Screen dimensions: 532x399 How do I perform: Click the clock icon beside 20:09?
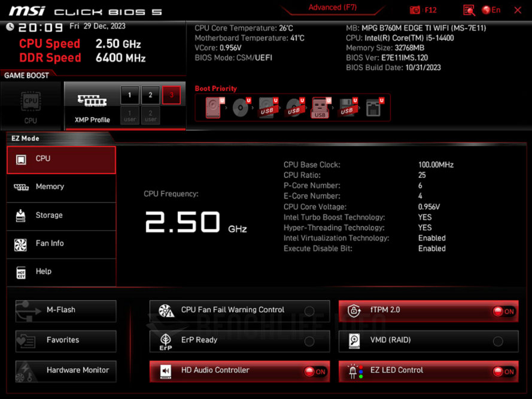pyautogui.click(x=10, y=27)
